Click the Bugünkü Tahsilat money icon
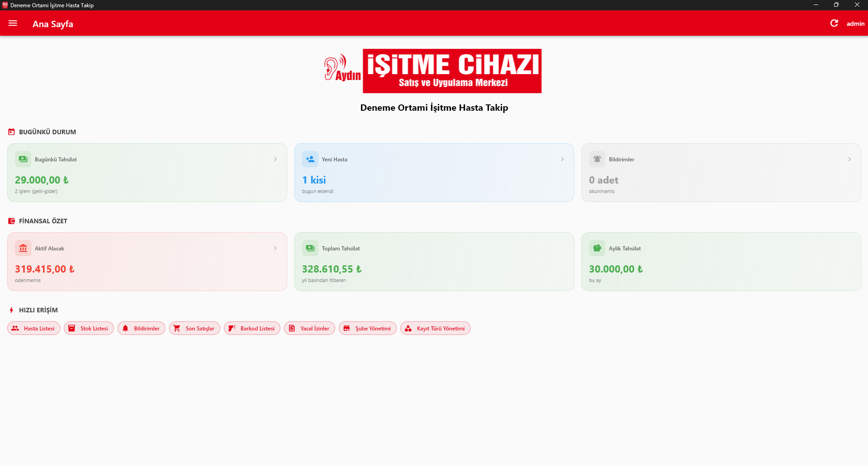The height and width of the screenshot is (466, 868). click(23, 159)
